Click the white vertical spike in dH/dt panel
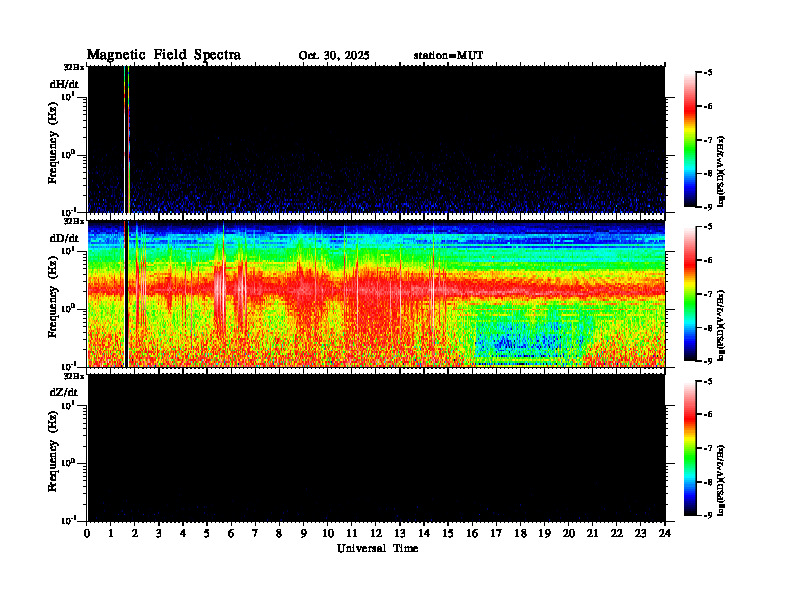Screen dimensions: 792x612 click(x=126, y=139)
